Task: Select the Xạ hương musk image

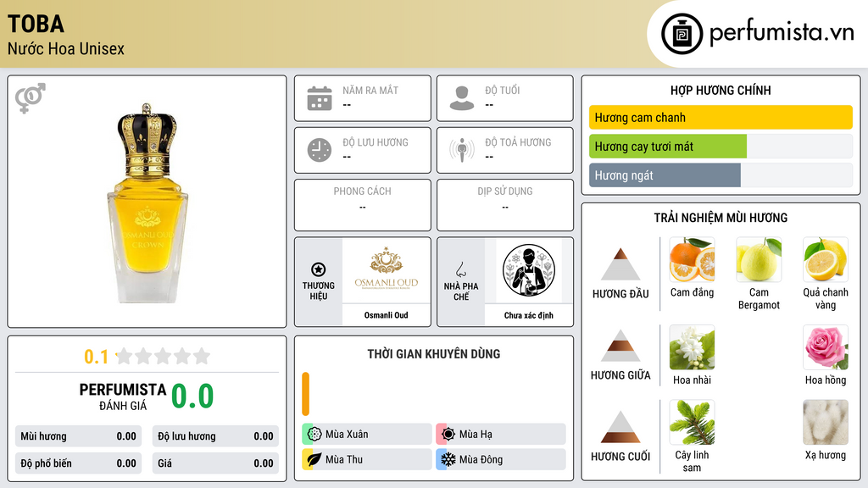Action: pyautogui.click(x=826, y=422)
